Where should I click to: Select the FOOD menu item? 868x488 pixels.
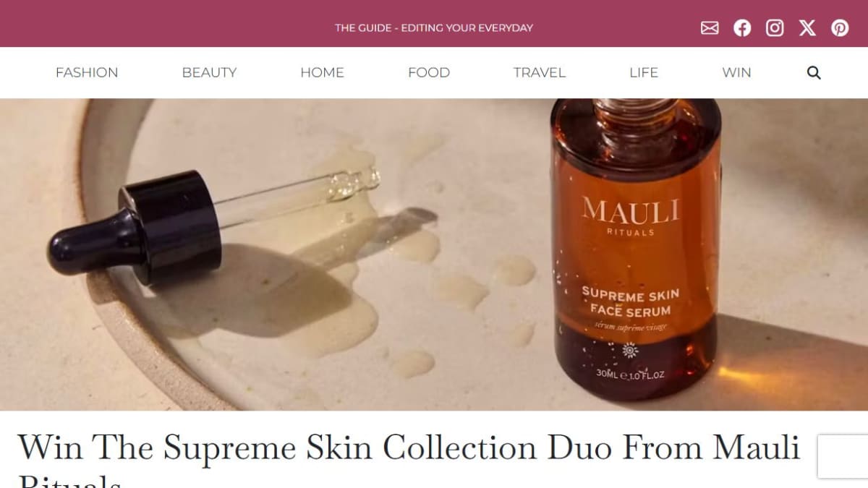click(x=429, y=72)
